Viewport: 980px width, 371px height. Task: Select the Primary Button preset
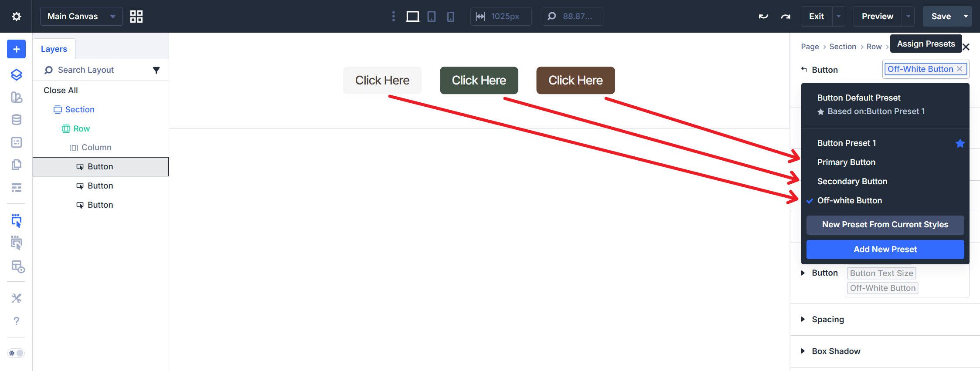[846, 162]
